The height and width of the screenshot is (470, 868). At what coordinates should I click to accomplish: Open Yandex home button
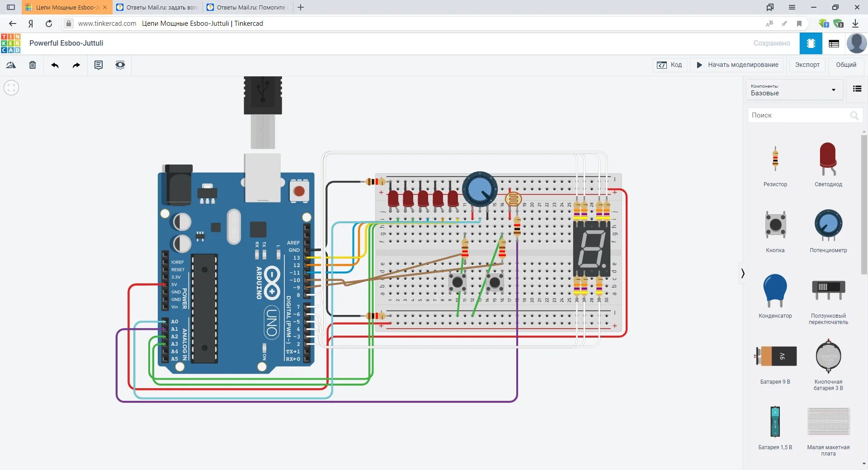pyautogui.click(x=31, y=23)
